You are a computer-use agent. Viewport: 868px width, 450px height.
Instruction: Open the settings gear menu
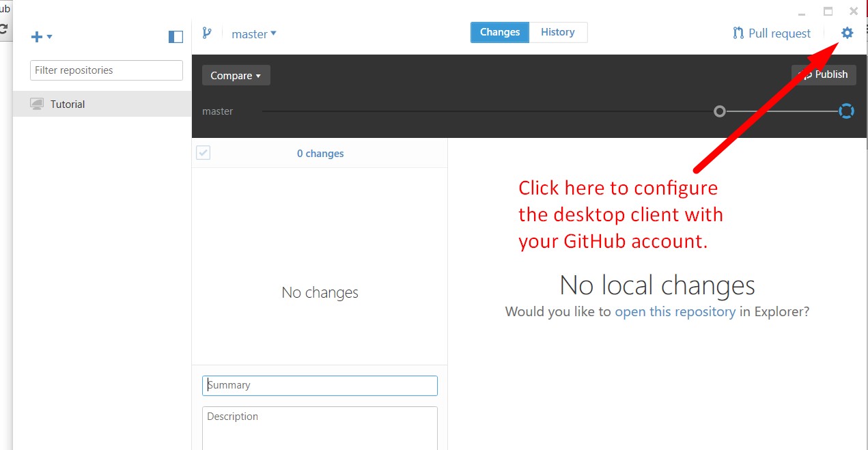[x=847, y=33]
